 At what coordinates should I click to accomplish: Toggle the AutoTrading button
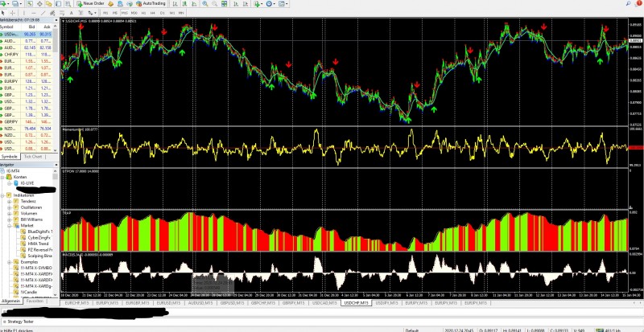point(151,4)
